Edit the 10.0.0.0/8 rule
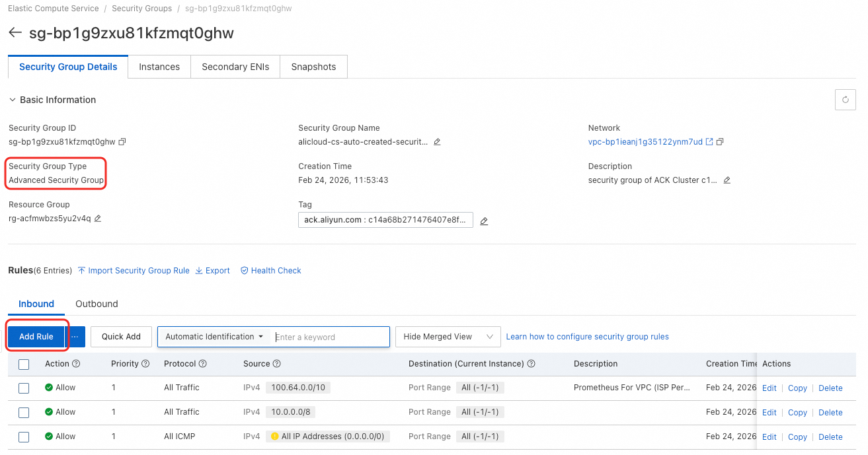 (769, 413)
